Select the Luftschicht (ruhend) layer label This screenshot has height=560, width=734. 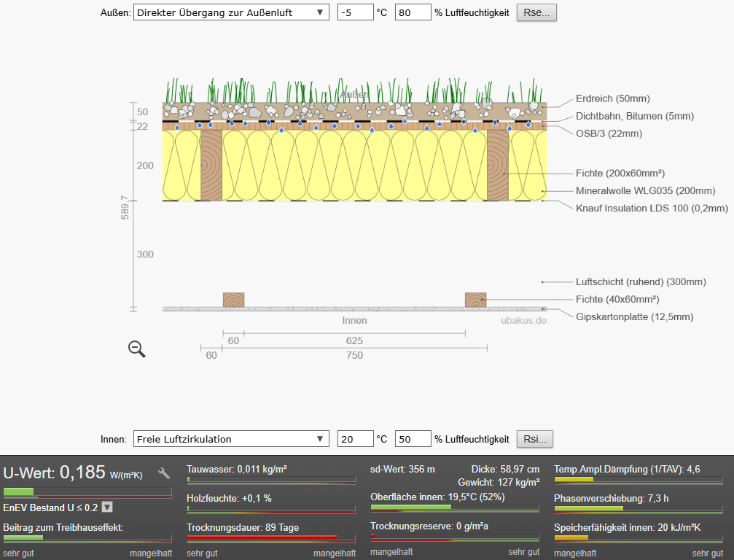tap(641, 281)
